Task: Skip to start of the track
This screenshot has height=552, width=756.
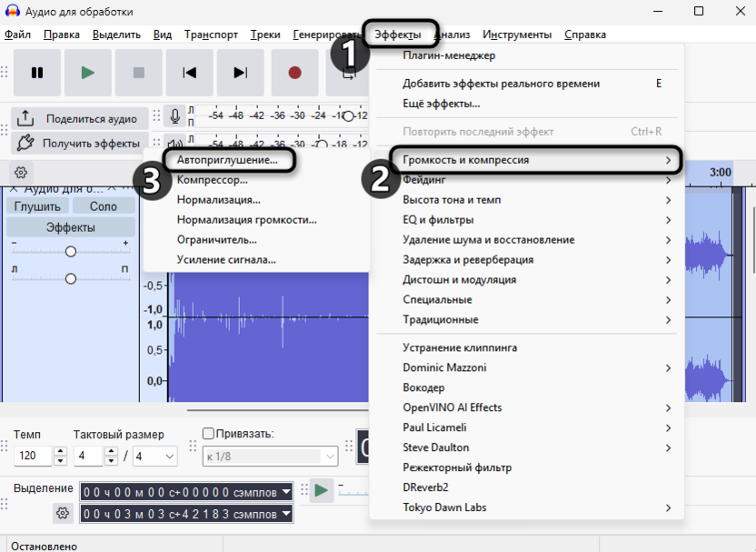Action: pyautogui.click(x=190, y=73)
